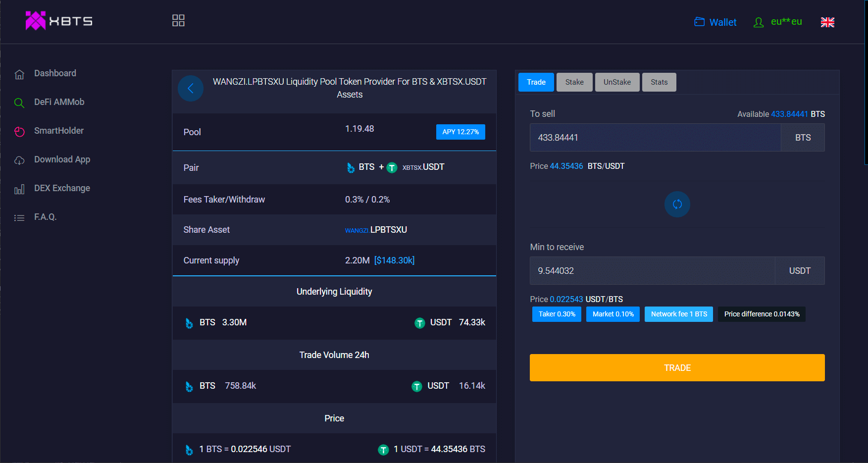
Task: Click the price value 44.35436
Action: click(x=566, y=166)
